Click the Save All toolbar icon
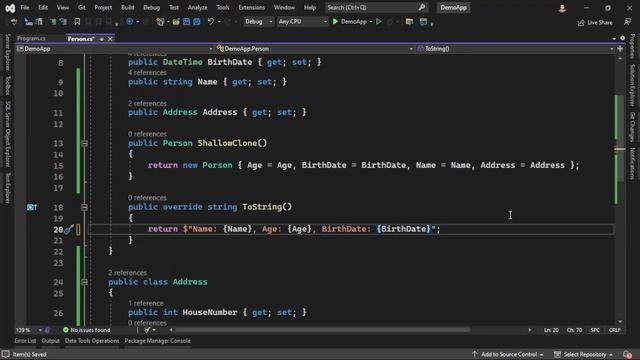Screen dimensions: 640x360 point(197,22)
